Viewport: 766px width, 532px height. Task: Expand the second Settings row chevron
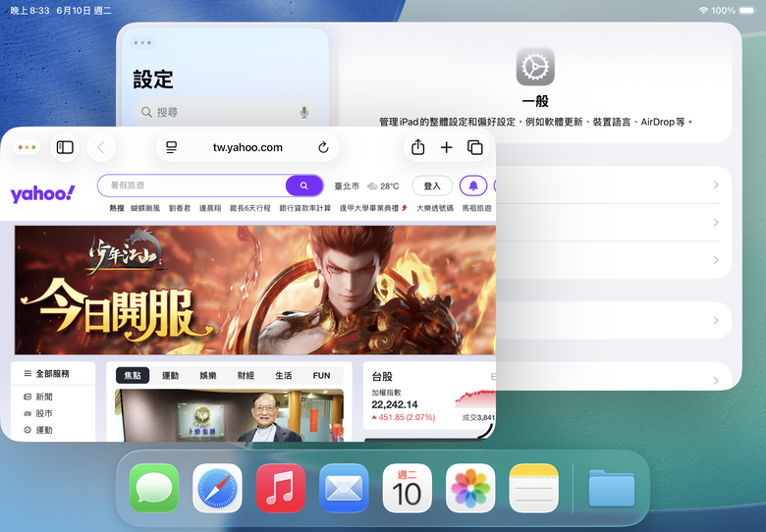[716, 223]
